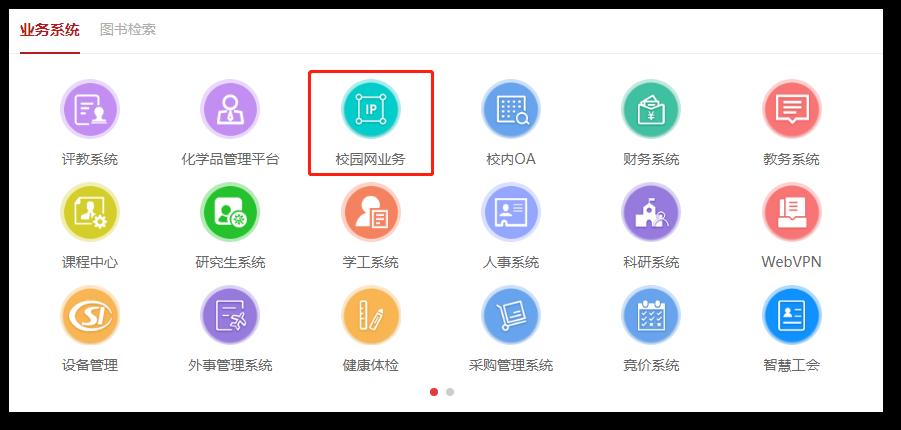Image resolution: width=901 pixels, height=430 pixels.
Task: Launch the 研究生系统 green icon
Action: tap(230, 212)
